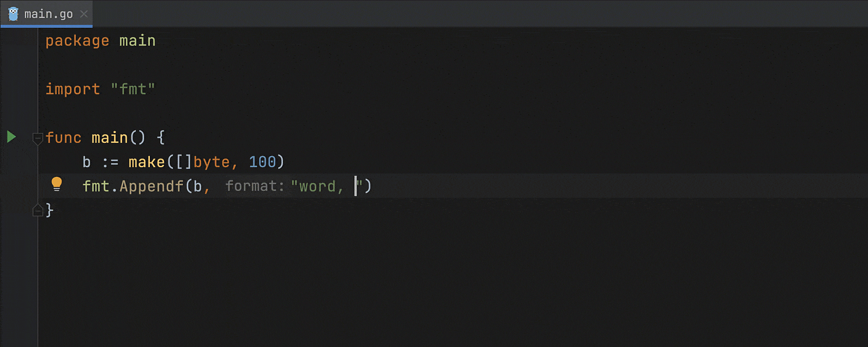The width and height of the screenshot is (868, 347).
Task: Click the 'func' keyword
Action: click(x=64, y=138)
